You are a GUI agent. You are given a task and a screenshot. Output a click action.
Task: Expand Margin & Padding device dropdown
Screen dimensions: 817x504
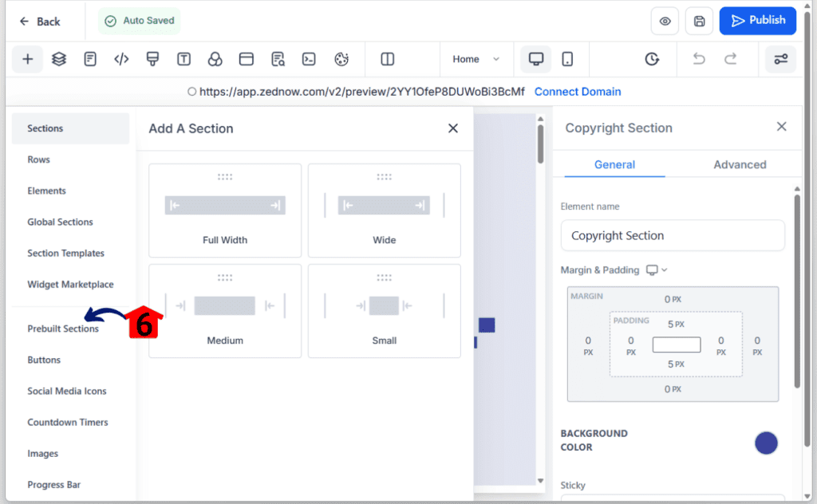pos(657,270)
